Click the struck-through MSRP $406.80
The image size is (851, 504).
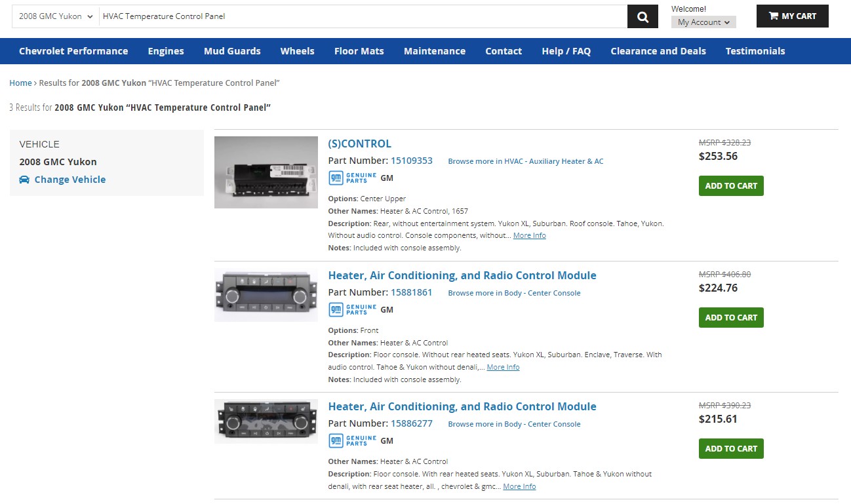click(725, 275)
